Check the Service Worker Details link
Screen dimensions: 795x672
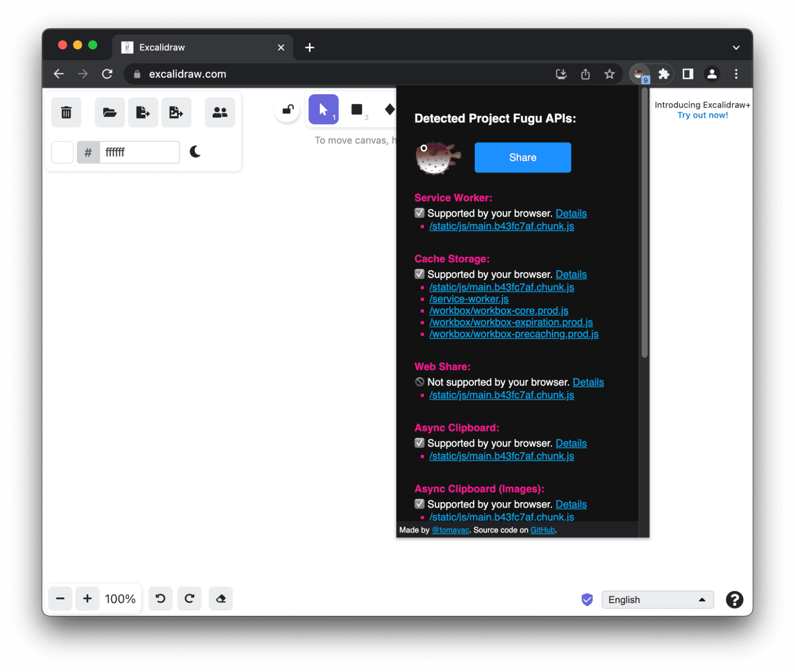pos(571,213)
